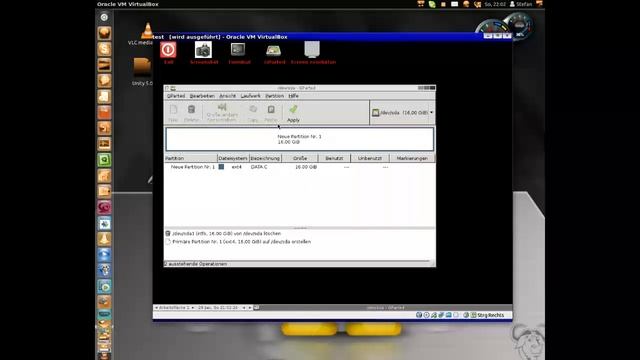Select the pending delete /dev/sda1 operation
Screen dimensions: 640x360
point(223,233)
